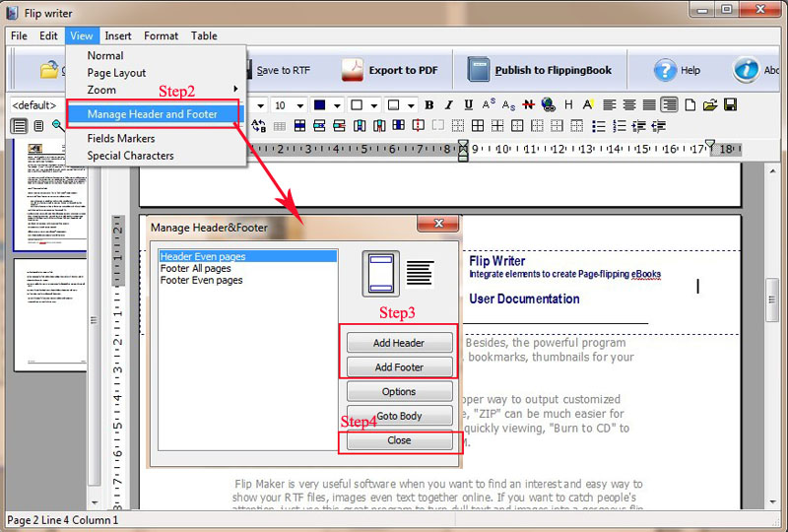Expand the shaded box dropdown arrow
The image size is (788, 532).
click(411, 105)
